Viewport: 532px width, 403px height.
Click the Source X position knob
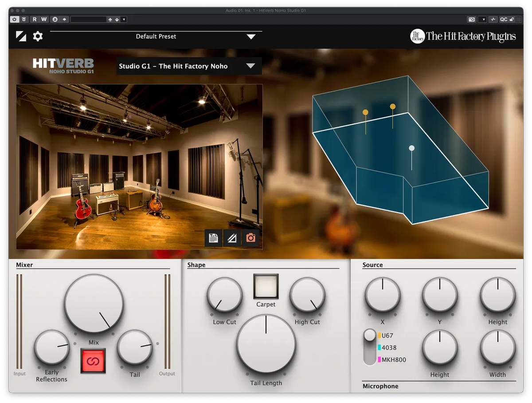[x=383, y=295]
